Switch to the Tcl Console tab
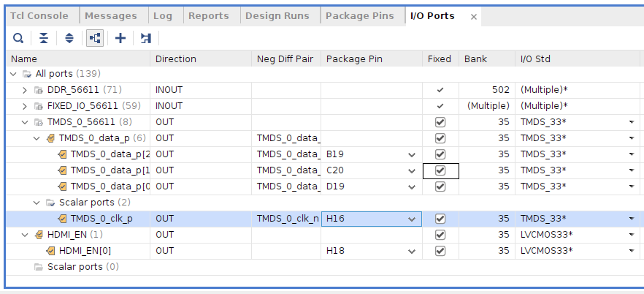The width and height of the screenshot is (644, 294). [39, 16]
